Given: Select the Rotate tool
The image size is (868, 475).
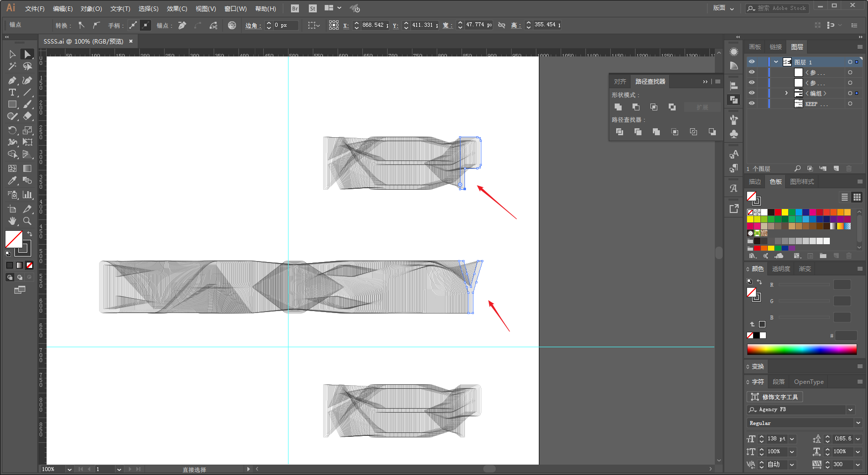Looking at the screenshot, I should [x=12, y=130].
